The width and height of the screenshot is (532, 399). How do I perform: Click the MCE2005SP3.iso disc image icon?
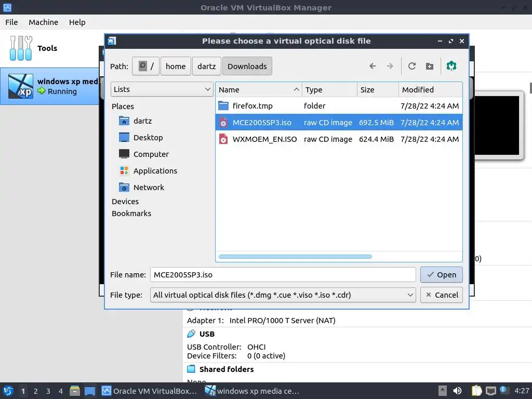click(223, 123)
